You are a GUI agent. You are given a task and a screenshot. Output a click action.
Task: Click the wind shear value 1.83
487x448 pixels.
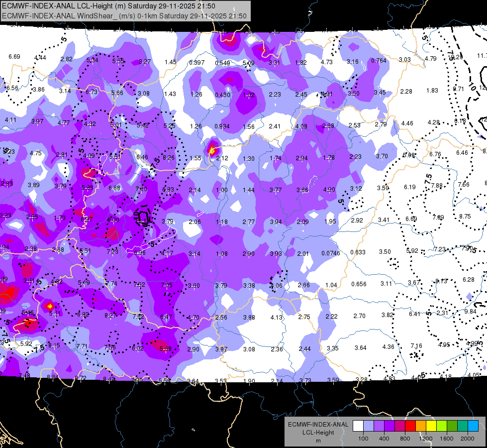432,91
